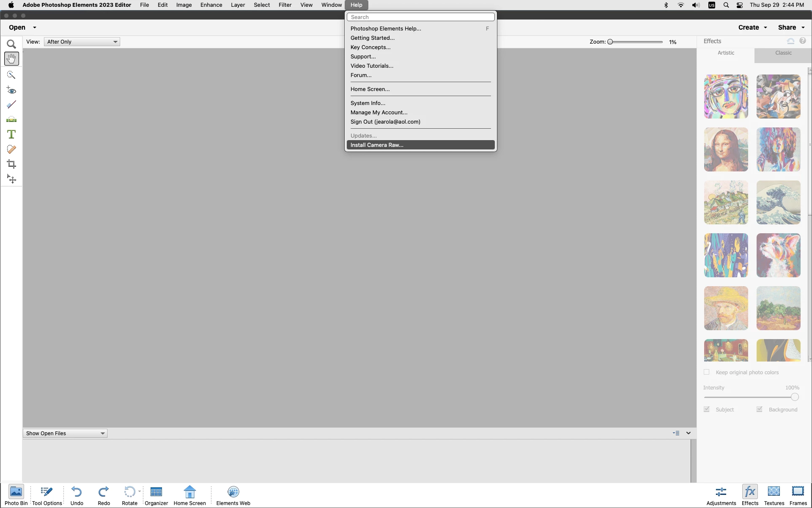Image resolution: width=812 pixels, height=508 pixels.
Task: Expand the Show Open Files dropdown
Action: pos(65,433)
